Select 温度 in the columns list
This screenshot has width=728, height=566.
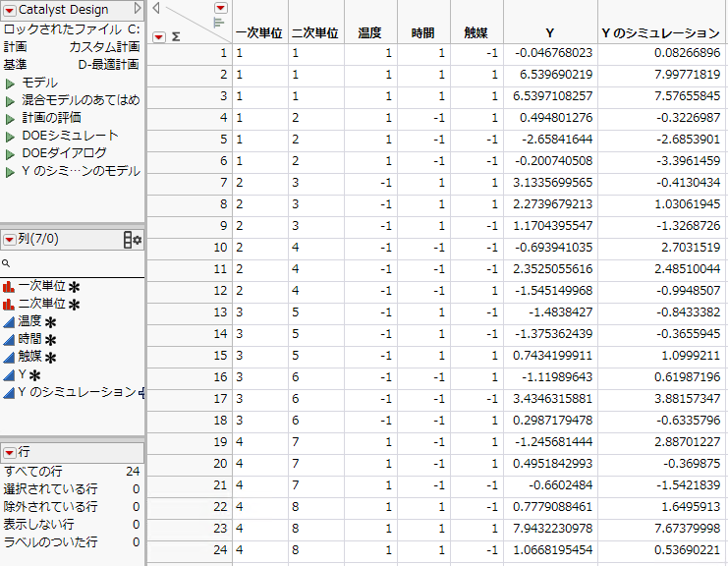point(29,321)
